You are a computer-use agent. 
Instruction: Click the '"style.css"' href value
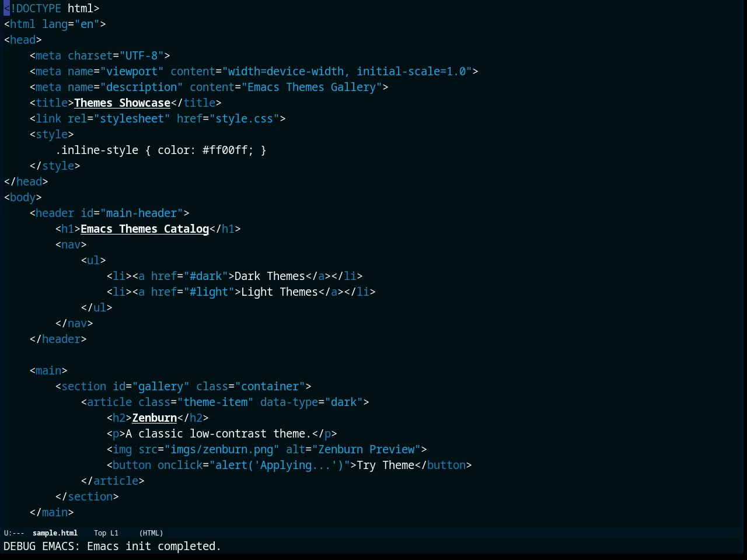[x=244, y=119]
